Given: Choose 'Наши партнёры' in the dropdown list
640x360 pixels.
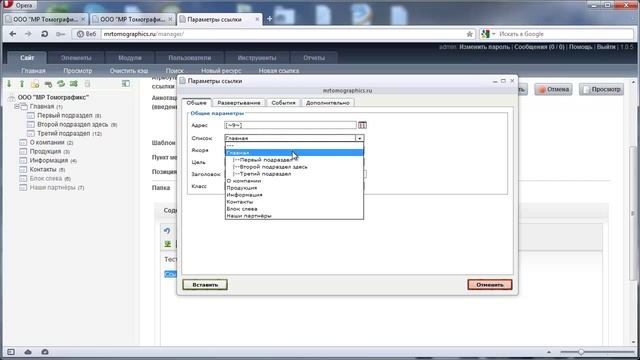Looking at the screenshot, I should point(294,216).
